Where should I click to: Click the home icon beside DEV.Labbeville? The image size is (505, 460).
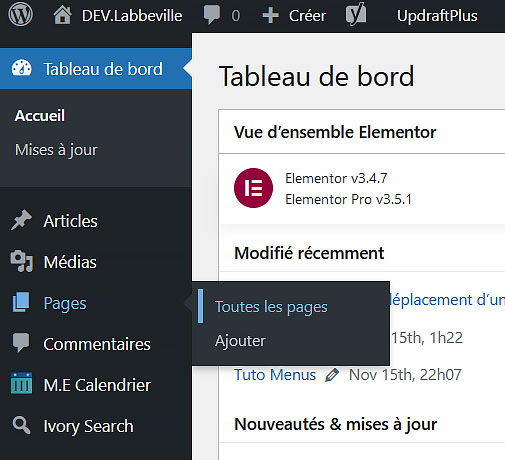pyautogui.click(x=62, y=15)
